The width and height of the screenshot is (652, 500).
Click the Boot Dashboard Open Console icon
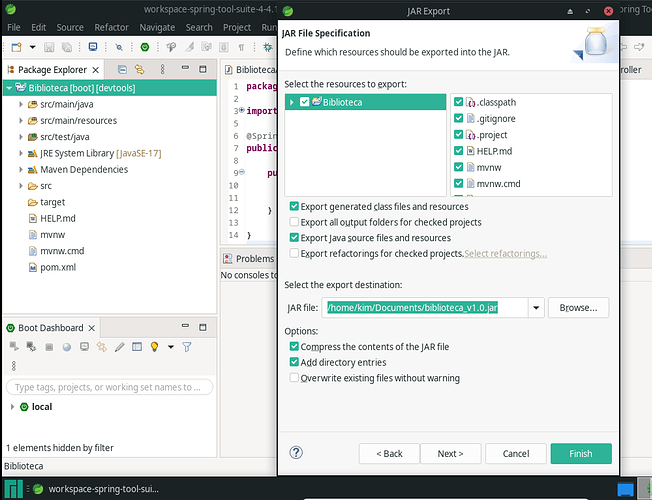point(84,347)
